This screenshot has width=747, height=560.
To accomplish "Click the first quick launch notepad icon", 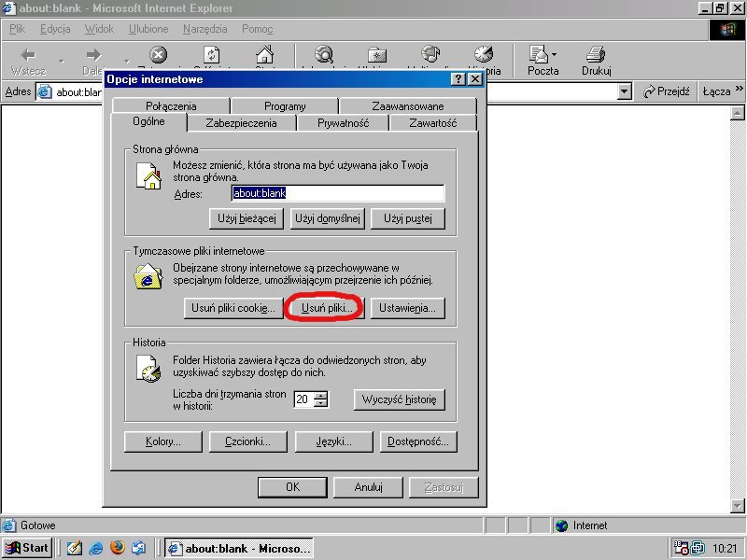I will tap(75, 548).
